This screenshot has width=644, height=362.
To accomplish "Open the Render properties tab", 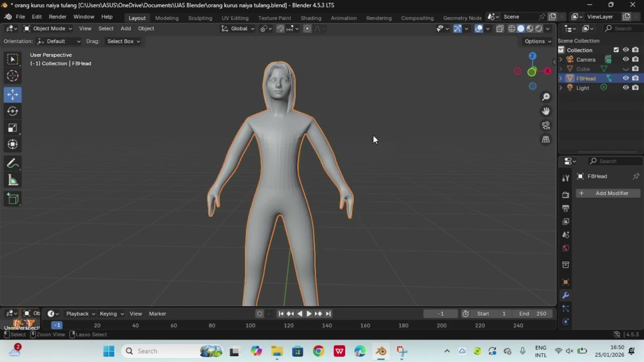I will coord(566,195).
